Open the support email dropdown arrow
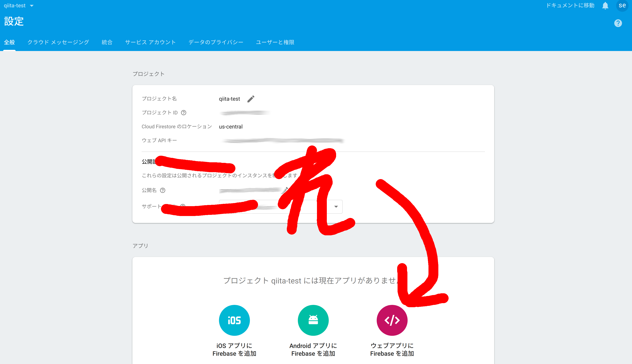 pyautogui.click(x=336, y=207)
